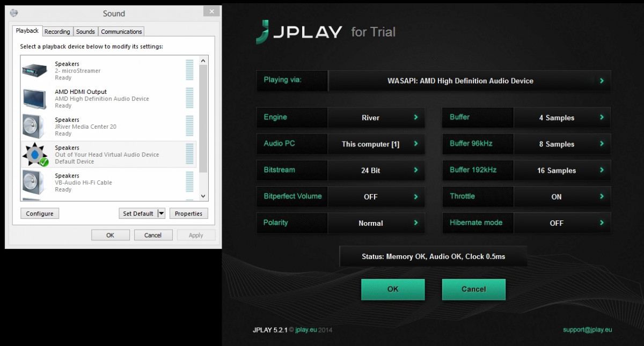
Task: Click the device list scroll down arrow
Action: pyautogui.click(x=203, y=197)
